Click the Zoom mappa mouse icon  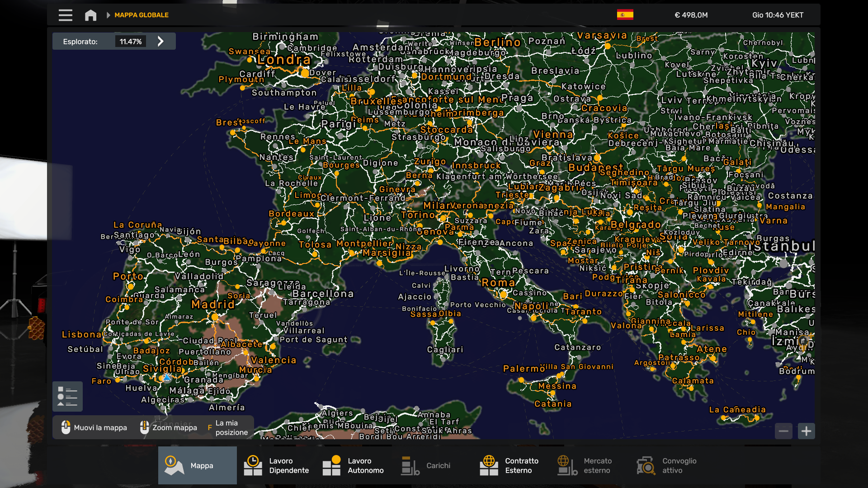point(144,427)
